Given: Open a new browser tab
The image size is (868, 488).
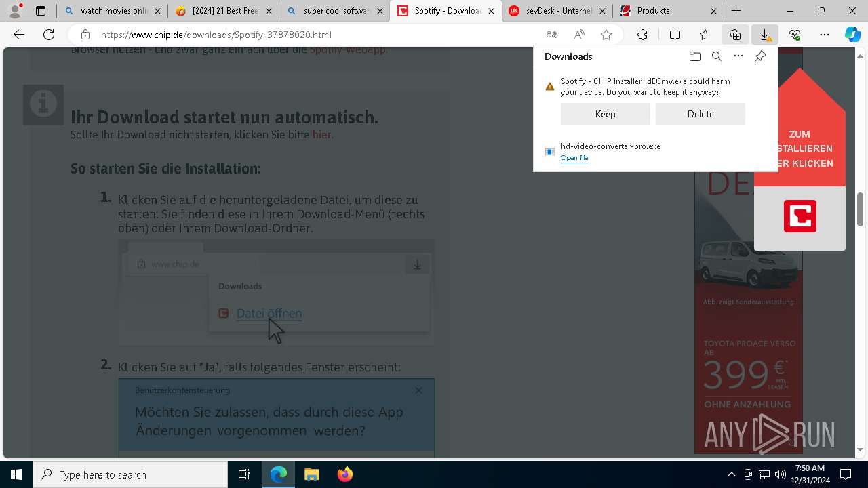Looking at the screenshot, I should pos(736,11).
